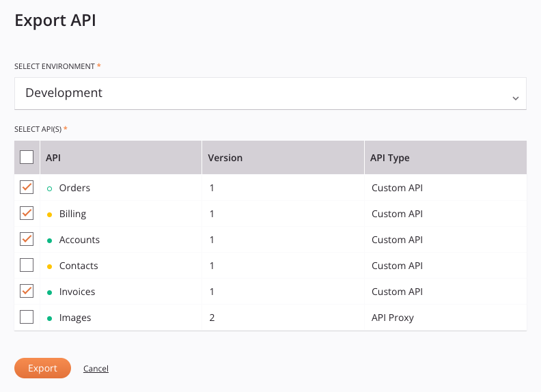
Task: Click the Invoices API name
Action: 77,292
